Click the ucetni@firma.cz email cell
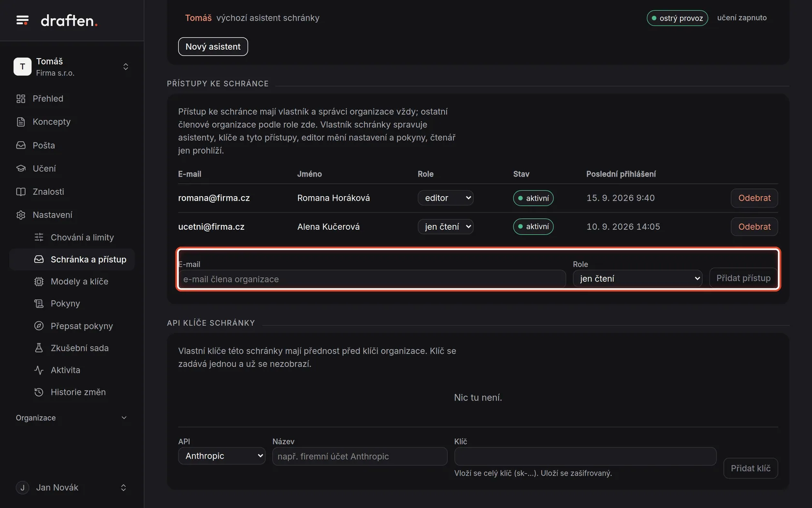The width and height of the screenshot is (812, 508). [211, 226]
